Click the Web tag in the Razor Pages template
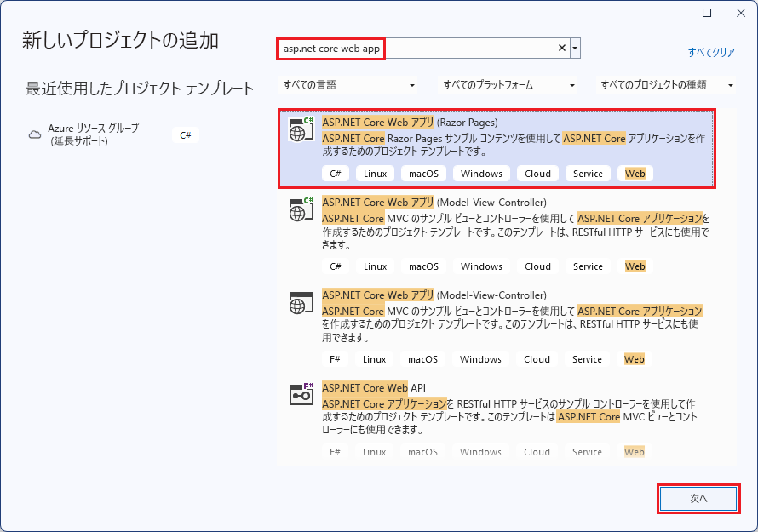 tap(635, 174)
